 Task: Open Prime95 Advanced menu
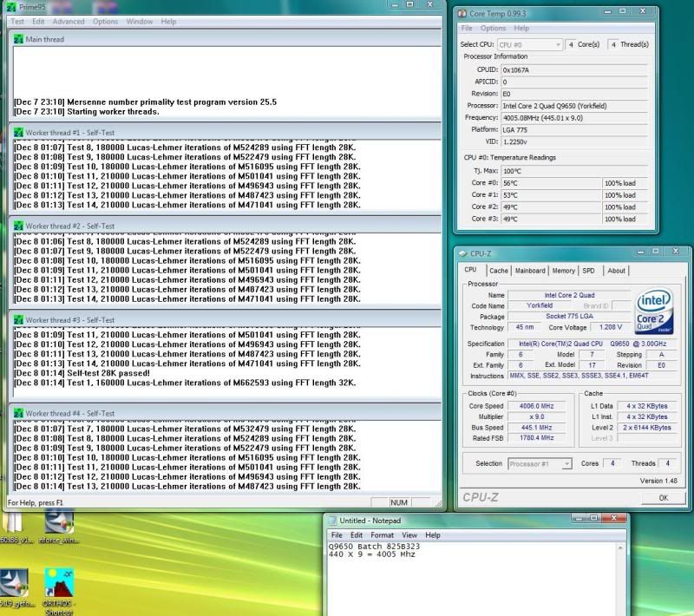(69, 21)
